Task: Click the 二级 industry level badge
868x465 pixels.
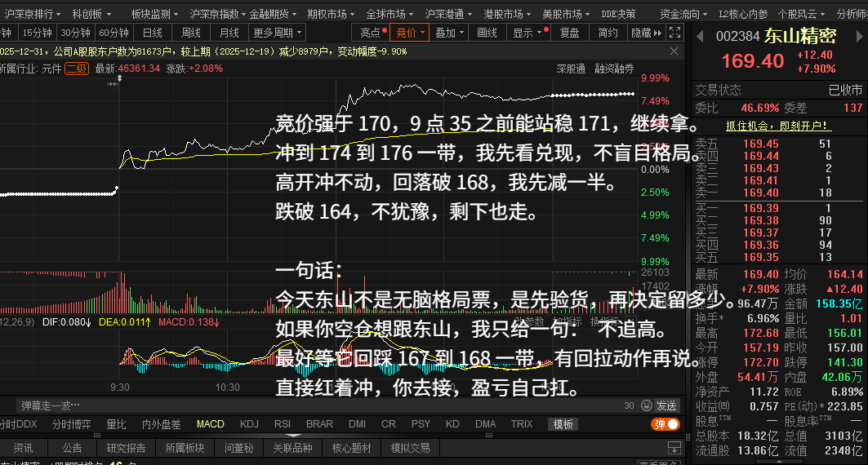Action: pyautogui.click(x=77, y=69)
